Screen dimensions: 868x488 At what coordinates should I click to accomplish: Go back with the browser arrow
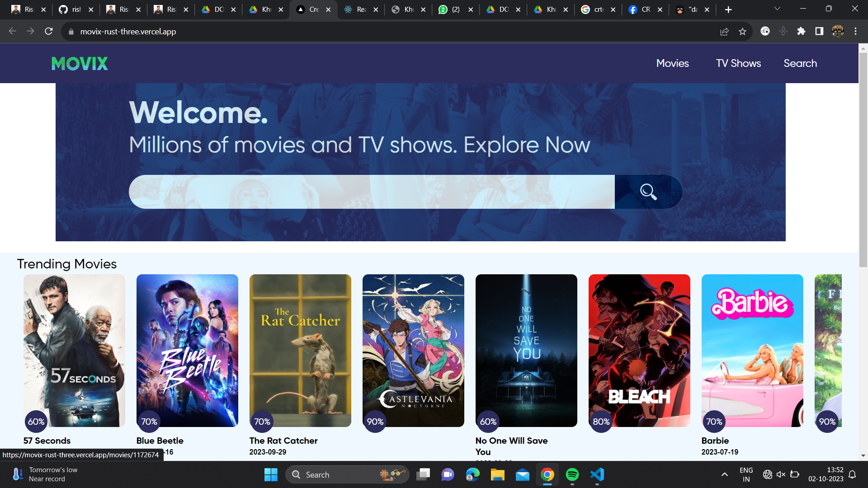(13, 31)
